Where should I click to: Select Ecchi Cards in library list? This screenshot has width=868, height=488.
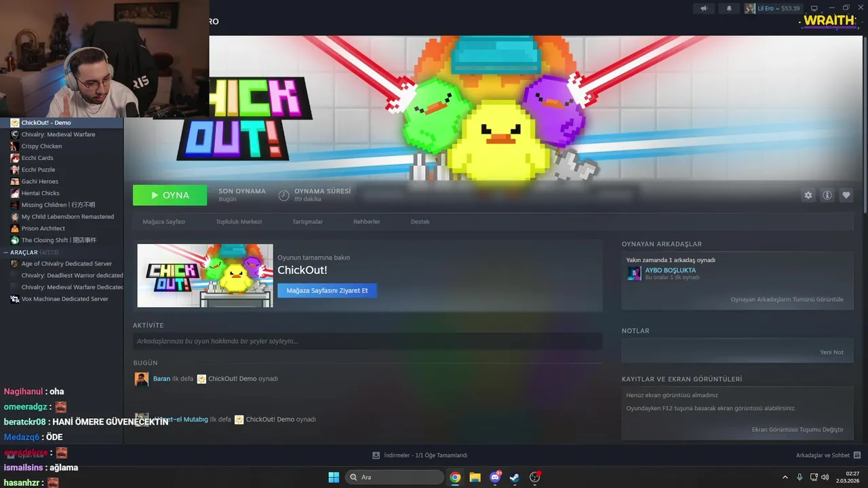62,158
